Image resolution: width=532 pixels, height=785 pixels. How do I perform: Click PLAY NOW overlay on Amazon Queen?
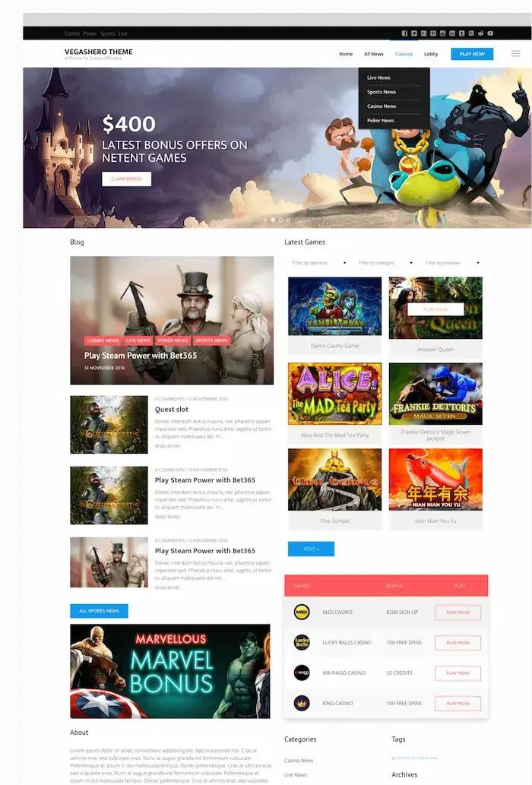[x=435, y=309]
